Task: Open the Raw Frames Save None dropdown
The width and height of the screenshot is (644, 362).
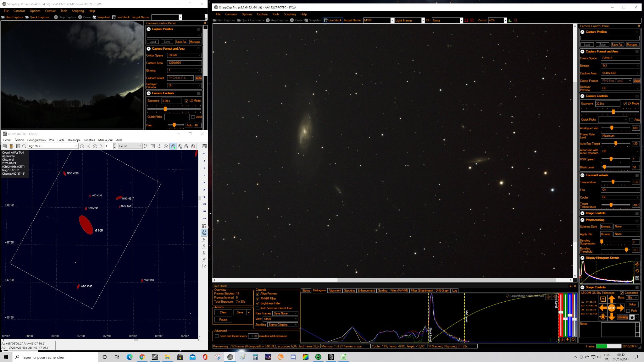Action: click(285, 314)
